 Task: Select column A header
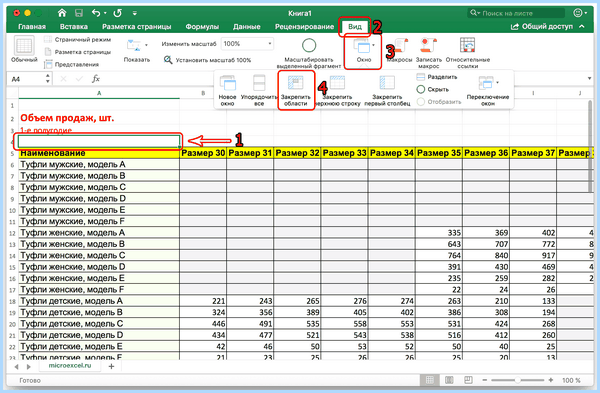pyautogui.click(x=99, y=93)
